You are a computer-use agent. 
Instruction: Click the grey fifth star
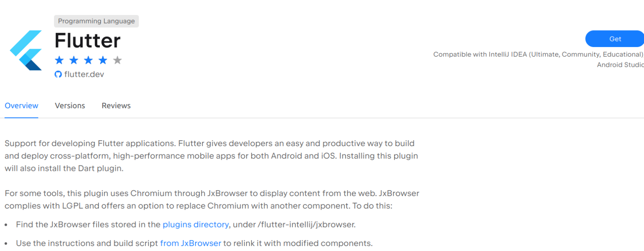[118, 60]
